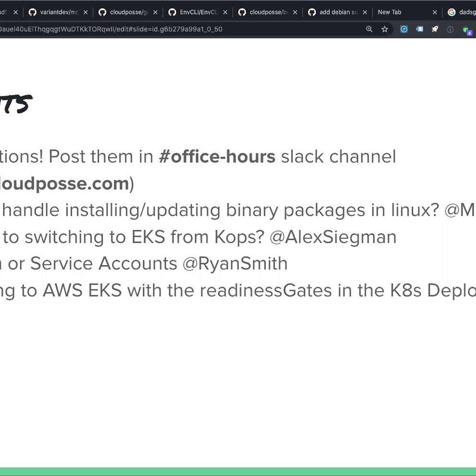Screen dimensions: 476x476
Task: Click the @AlexSiegman mention on slide
Action: click(x=333, y=237)
